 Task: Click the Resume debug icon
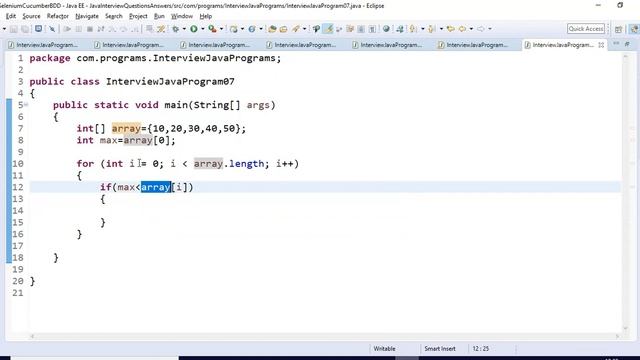coord(67,29)
